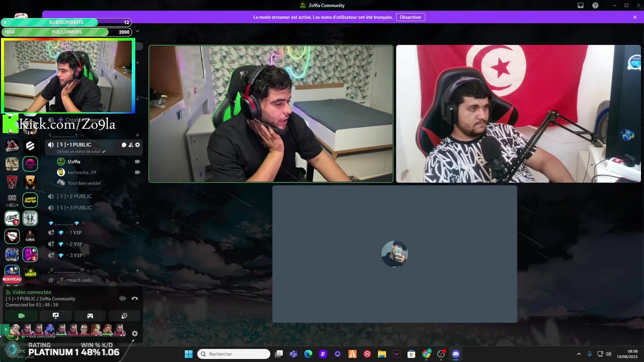644x362 pixels.
Task: Click camera icon next to kartoucha_09
Action: point(137,172)
